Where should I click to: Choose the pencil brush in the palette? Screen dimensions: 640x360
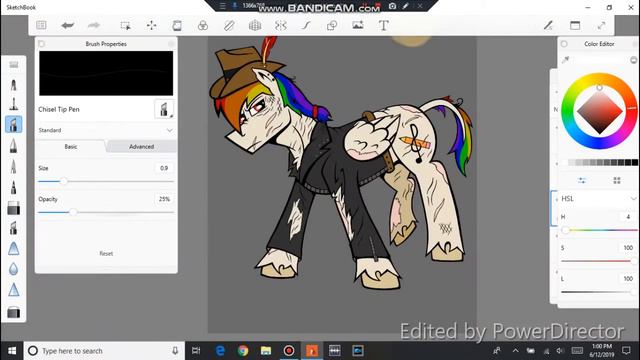pos(13,85)
